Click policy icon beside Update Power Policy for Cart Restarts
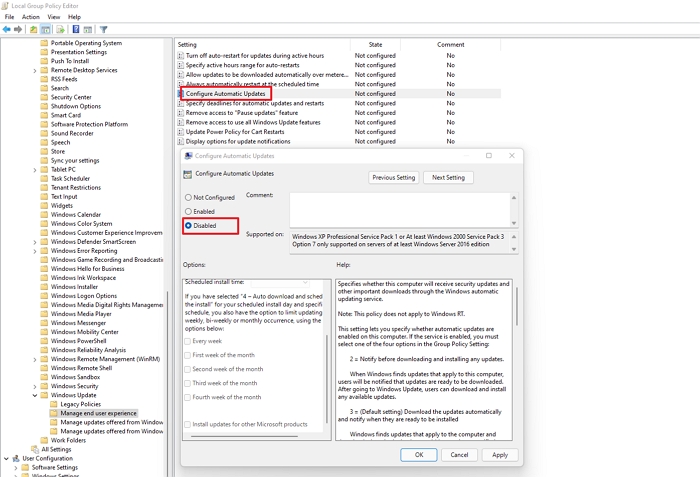This screenshot has width=700, height=477. pos(180,132)
